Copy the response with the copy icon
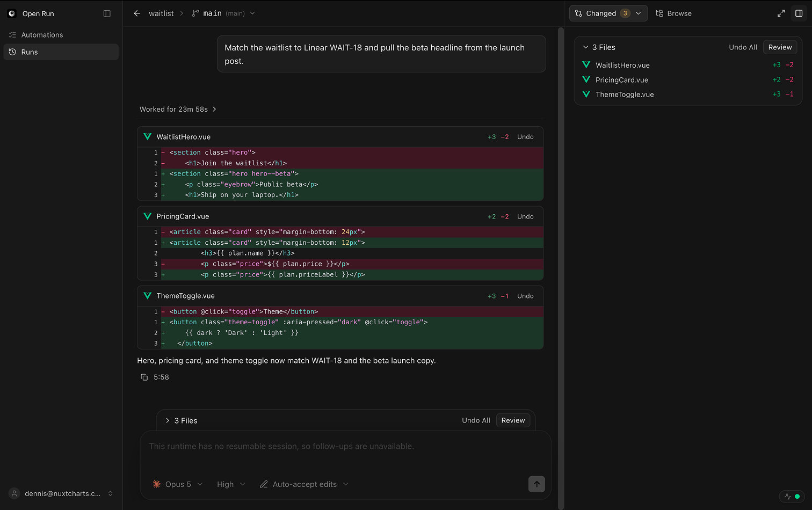The width and height of the screenshot is (812, 510). pyautogui.click(x=144, y=377)
